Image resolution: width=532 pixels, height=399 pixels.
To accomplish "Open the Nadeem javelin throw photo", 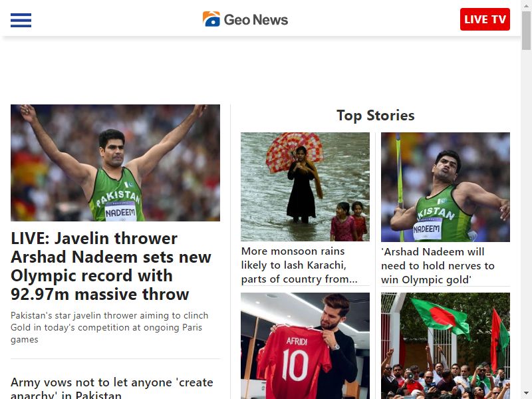I will coord(445,188).
